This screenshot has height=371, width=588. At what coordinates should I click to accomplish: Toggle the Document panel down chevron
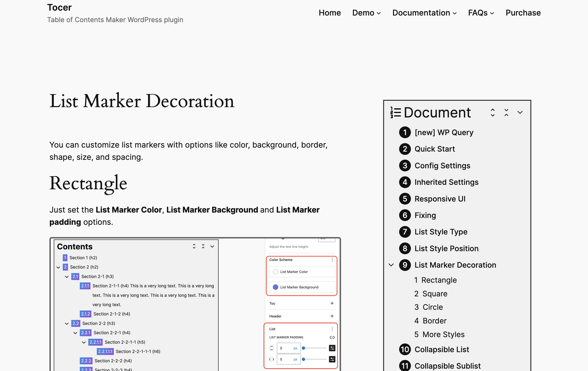pos(520,113)
